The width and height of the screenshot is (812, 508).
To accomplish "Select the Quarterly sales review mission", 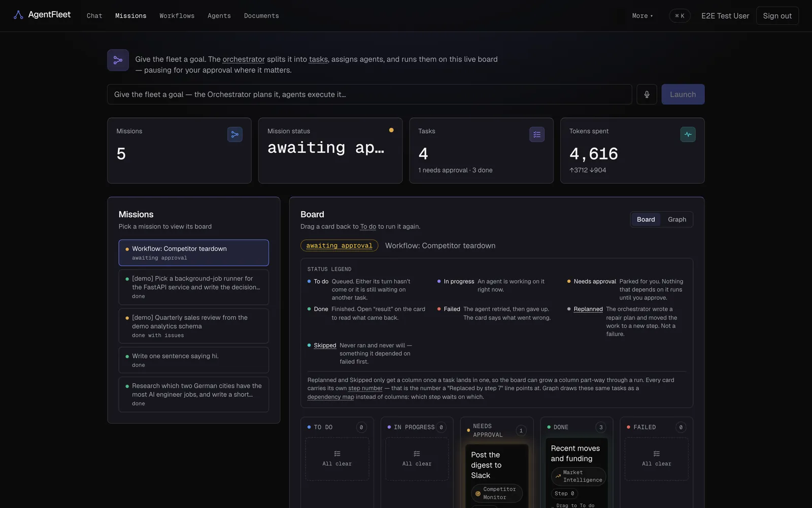I will click(x=194, y=326).
